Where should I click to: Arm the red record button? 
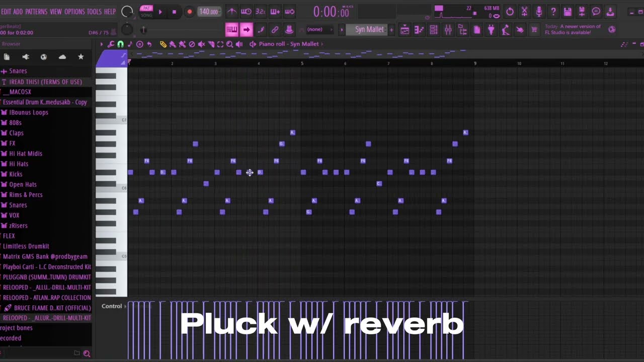[189, 12]
